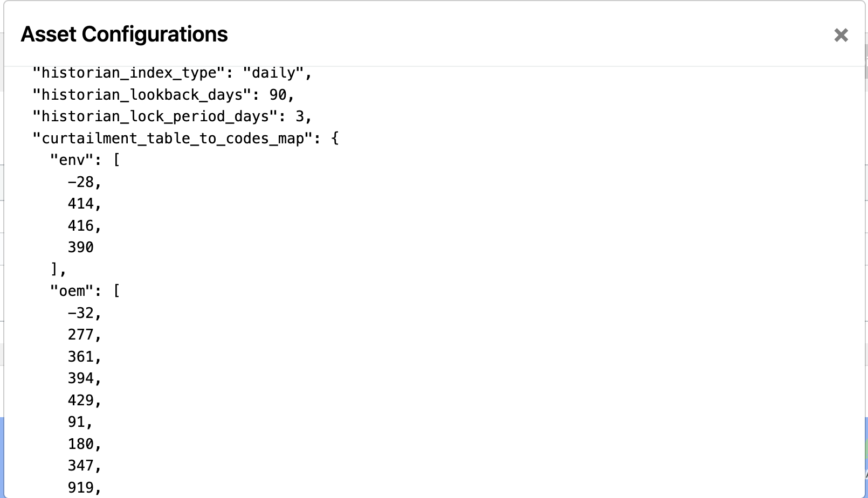The width and height of the screenshot is (868, 498).
Task: Close the Asset Configurations dialog
Action: pos(841,35)
